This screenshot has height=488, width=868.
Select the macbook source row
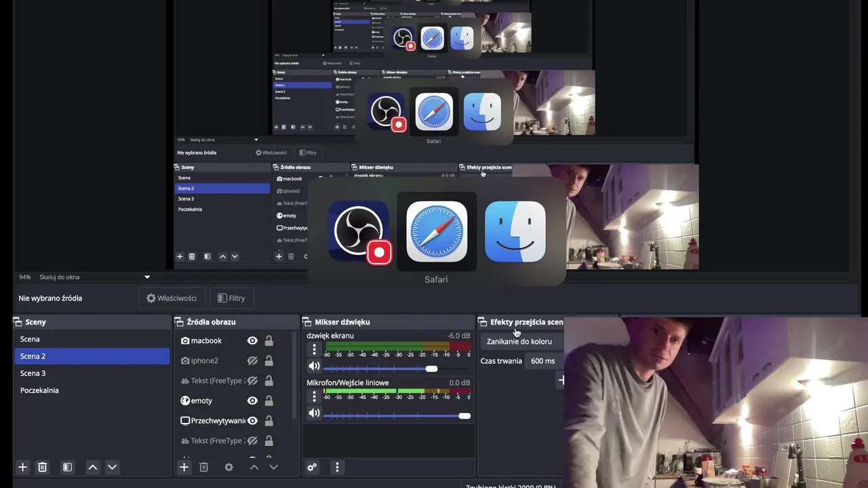point(234,341)
